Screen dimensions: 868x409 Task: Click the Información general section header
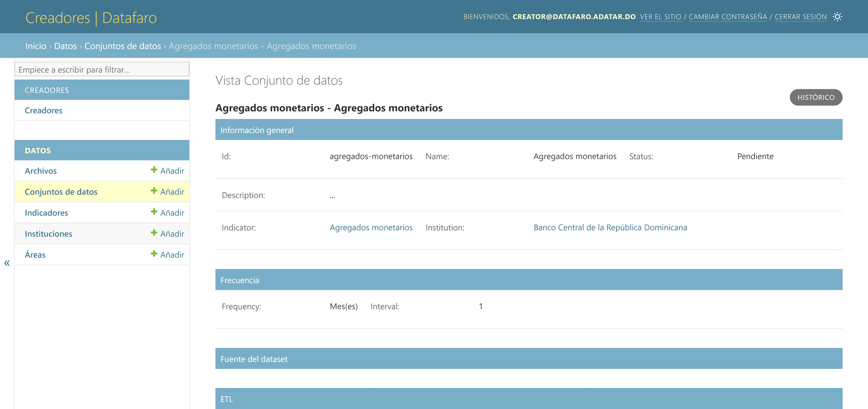coord(529,130)
